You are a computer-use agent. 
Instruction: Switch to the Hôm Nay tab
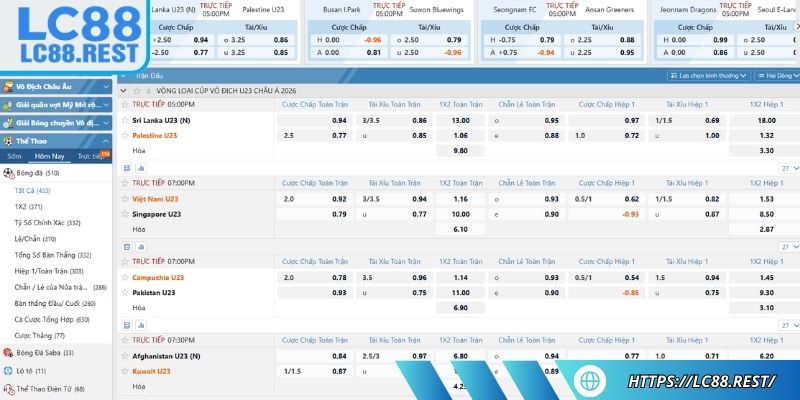(x=49, y=156)
